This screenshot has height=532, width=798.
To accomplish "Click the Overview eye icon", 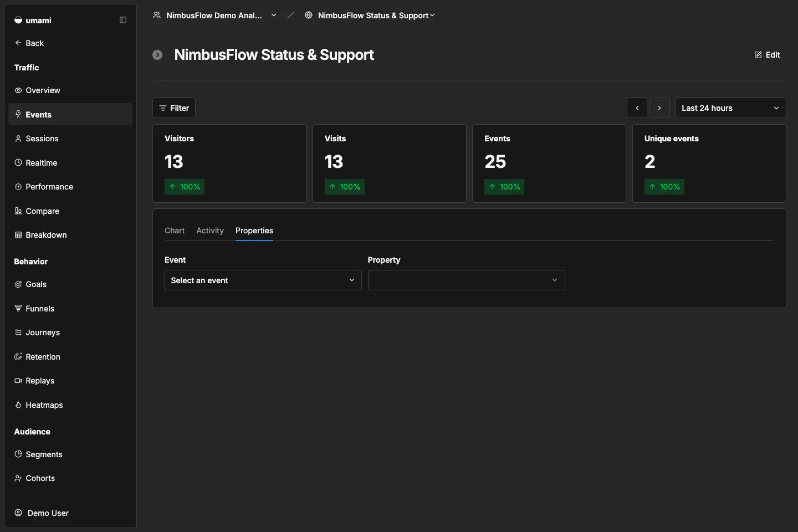I will point(18,90).
